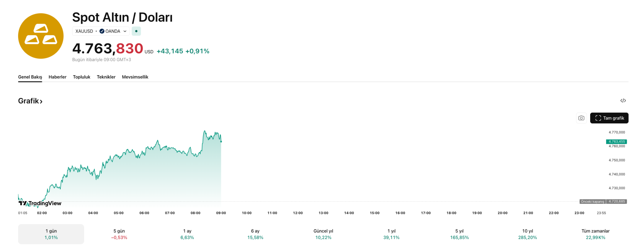Open the Topluluk tab

click(x=82, y=77)
